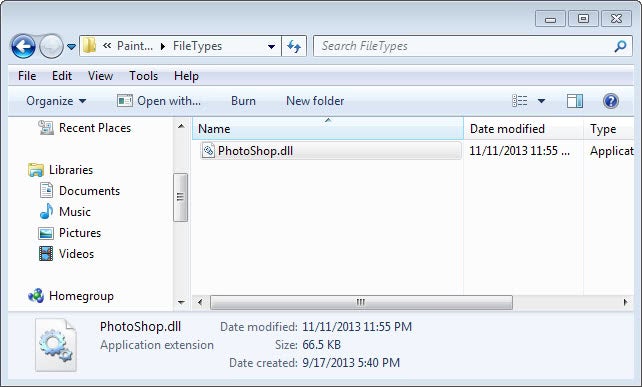The image size is (642, 387).
Task: Open the Help menu
Action: pos(186,76)
